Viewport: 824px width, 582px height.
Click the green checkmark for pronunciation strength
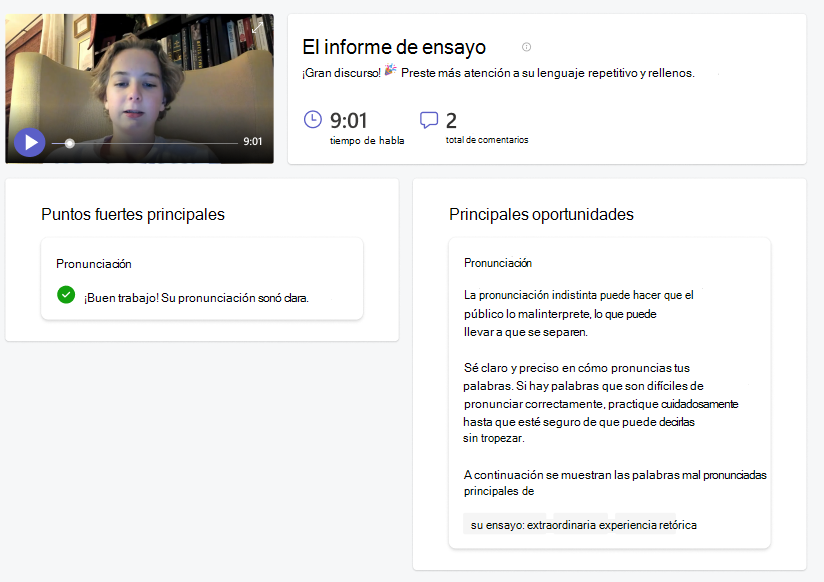tap(66, 294)
